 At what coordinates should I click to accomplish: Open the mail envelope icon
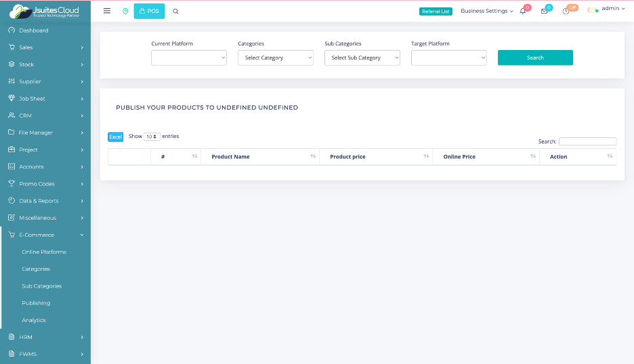pyautogui.click(x=544, y=11)
